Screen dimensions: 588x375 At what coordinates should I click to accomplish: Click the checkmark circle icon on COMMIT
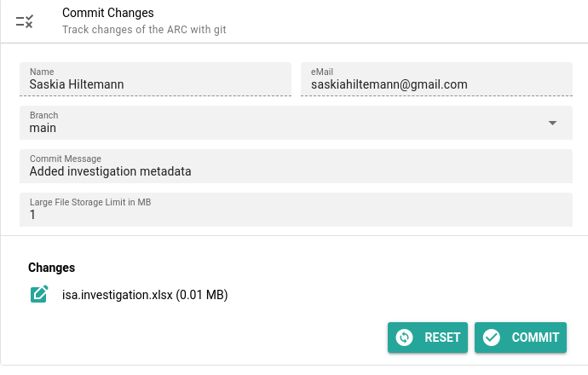pyautogui.click(x=491, y=337)
